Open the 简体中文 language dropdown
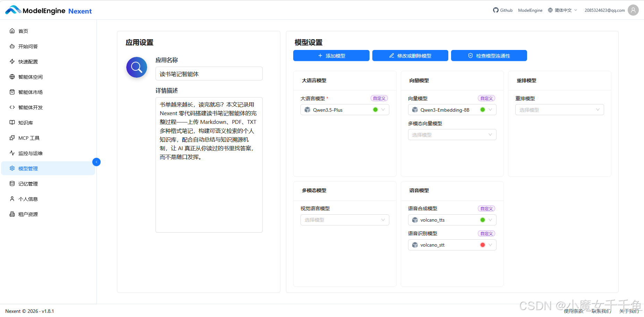 click(563, 10)
